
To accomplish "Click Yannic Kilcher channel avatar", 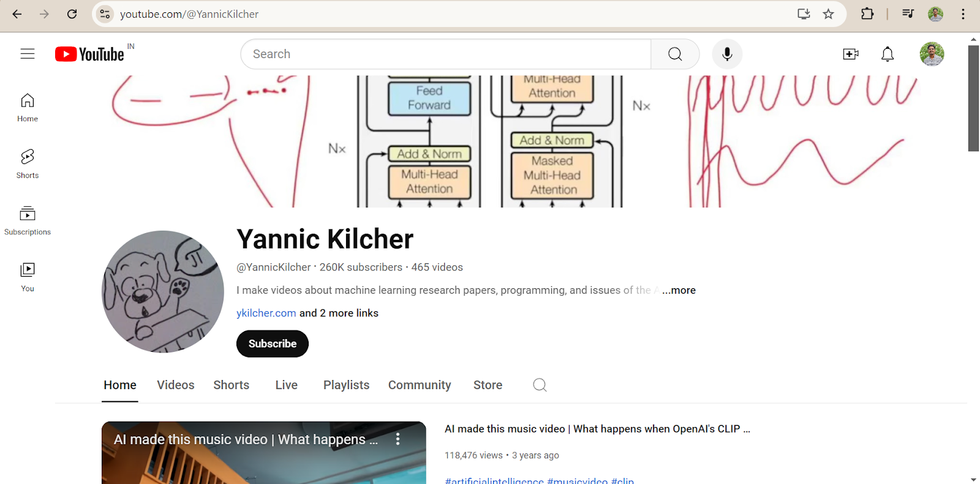I will 163,292.
